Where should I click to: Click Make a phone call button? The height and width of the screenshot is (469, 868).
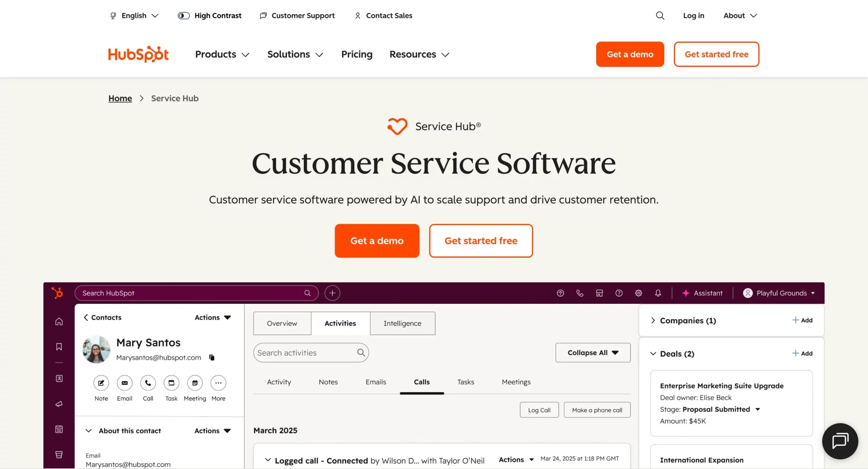coord(597,410)
